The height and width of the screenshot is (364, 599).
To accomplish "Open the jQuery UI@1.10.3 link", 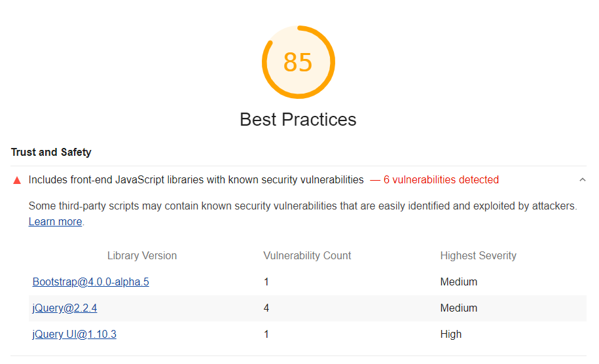I will coord(74,335).
